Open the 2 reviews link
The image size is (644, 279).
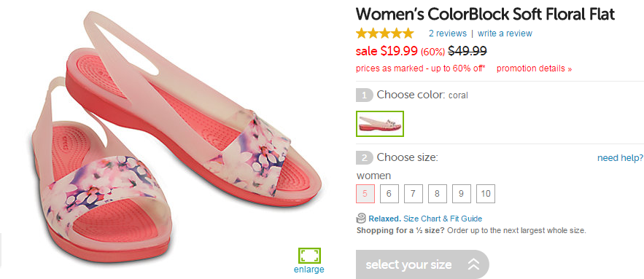[x=448, y=34]
